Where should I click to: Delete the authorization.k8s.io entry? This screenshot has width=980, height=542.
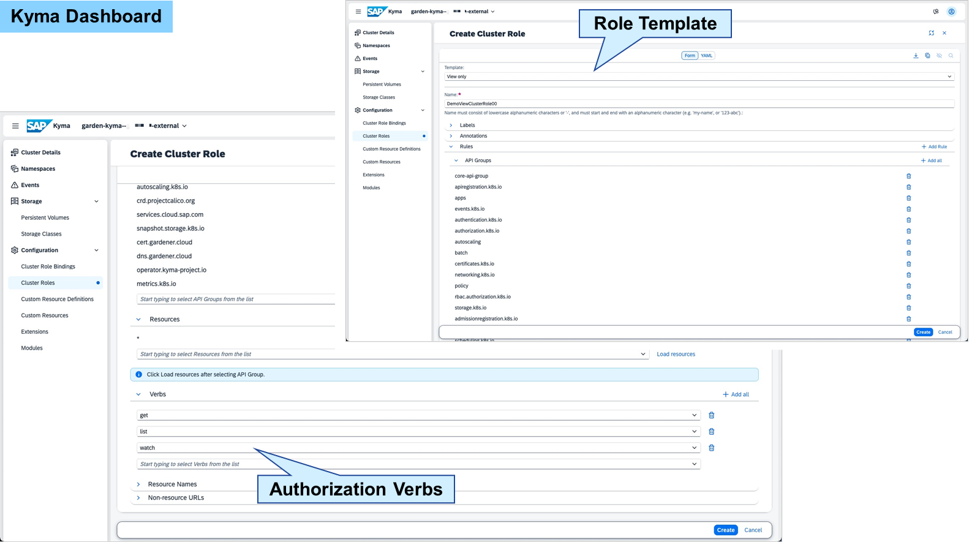[909, 231]
